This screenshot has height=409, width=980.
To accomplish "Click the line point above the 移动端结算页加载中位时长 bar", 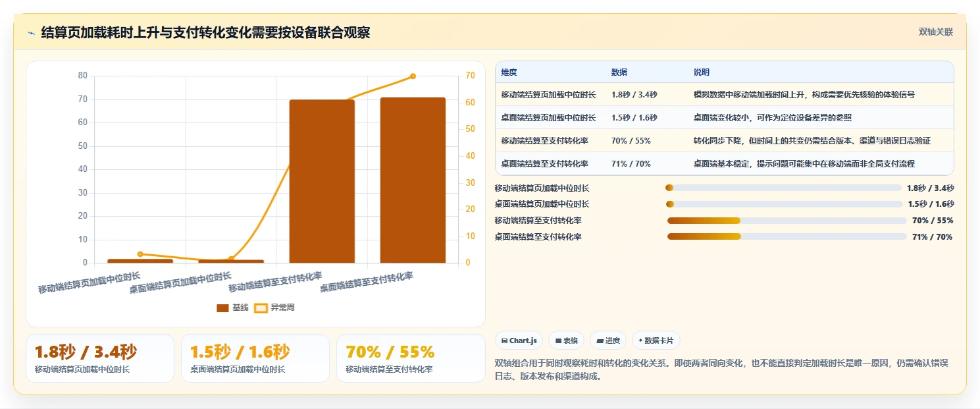I will [140, 254].
